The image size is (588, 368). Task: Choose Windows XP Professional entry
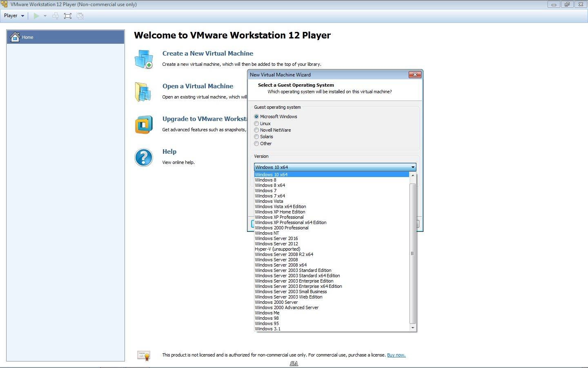(332, 217)
